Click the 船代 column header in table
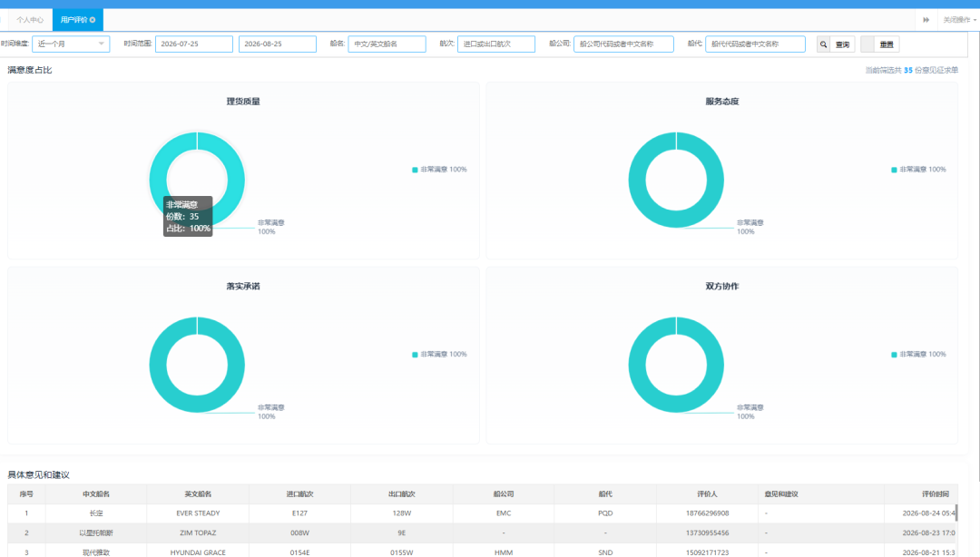 [x=605, y=493]
